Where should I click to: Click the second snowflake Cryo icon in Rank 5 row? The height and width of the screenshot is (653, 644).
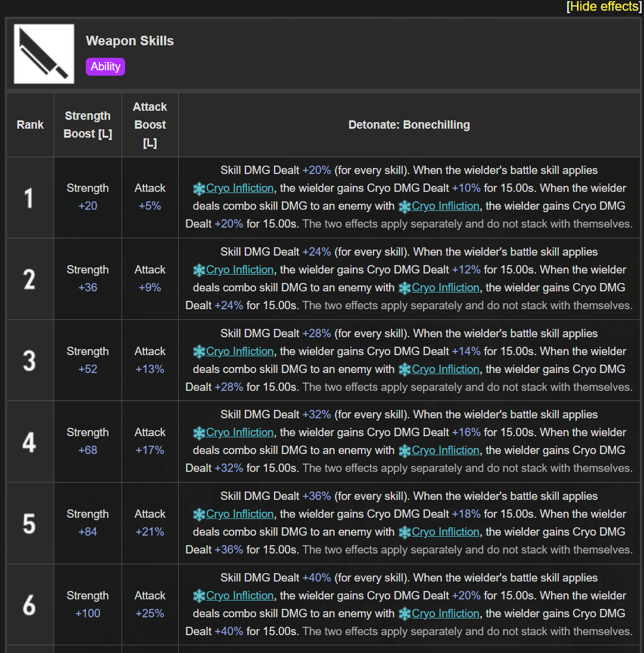pyautogui.click(x=405, y=533)
